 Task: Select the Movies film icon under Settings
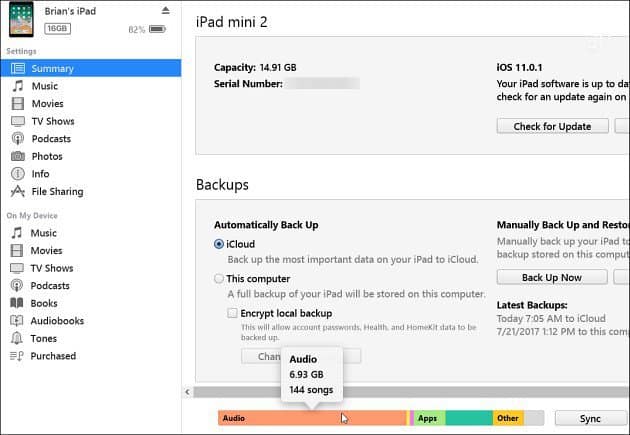coord(17,104)
